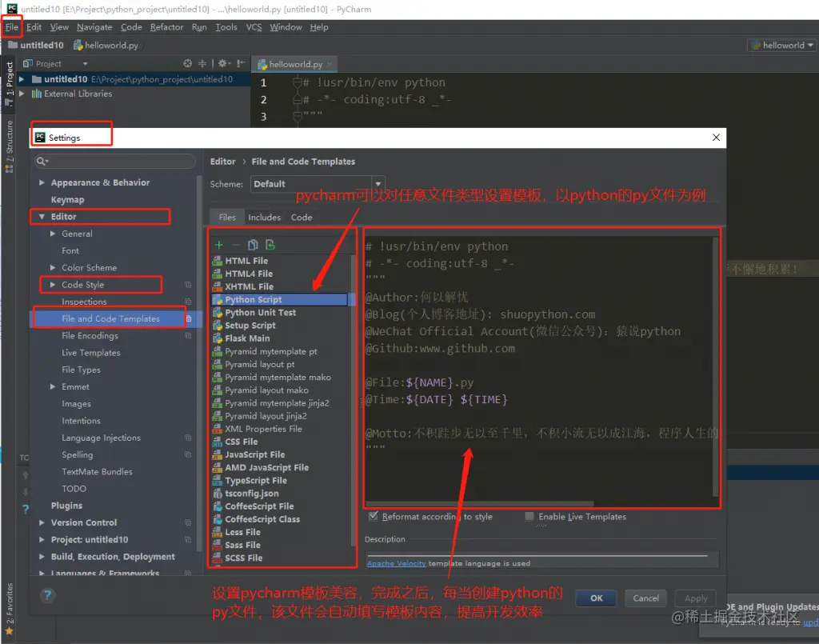Click the scroll-from-source target icon in the Project panel

point(187,63)
